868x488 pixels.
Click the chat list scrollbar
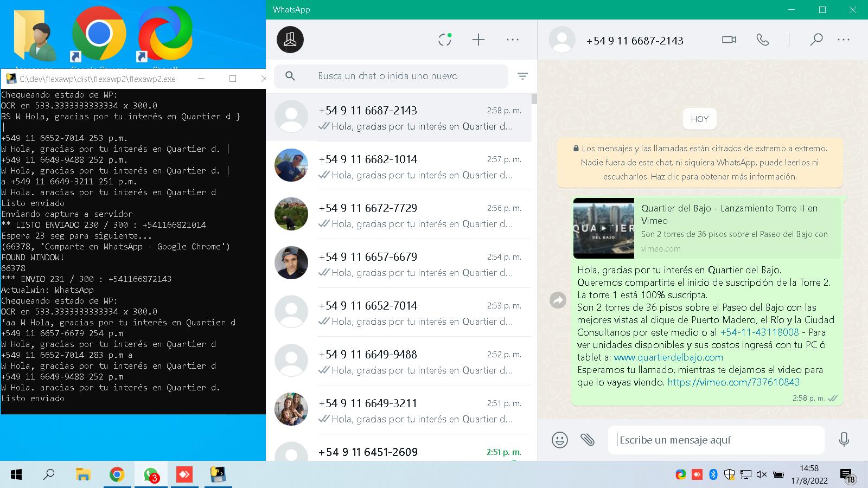tap(534, 99)
